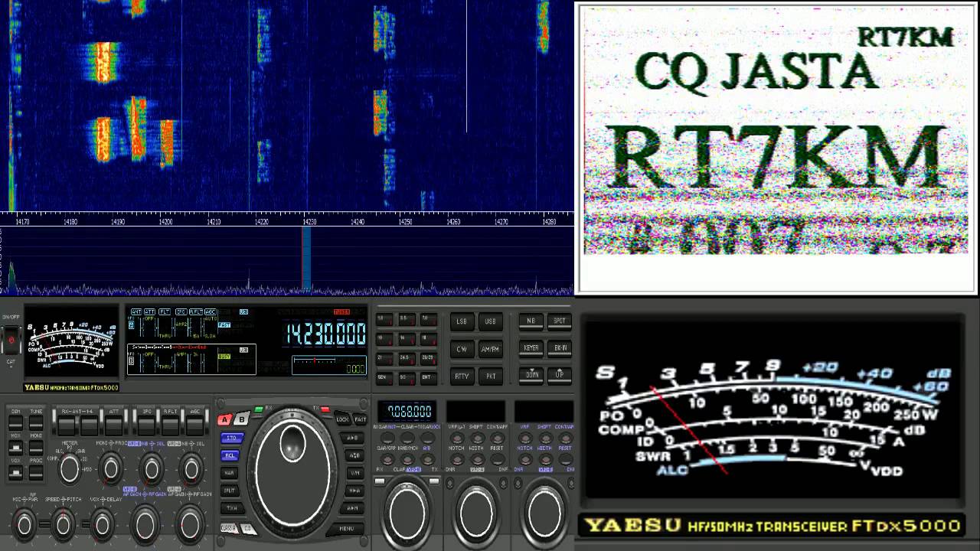
Task: Select VFO A with red A button
Action: (224, 419)
